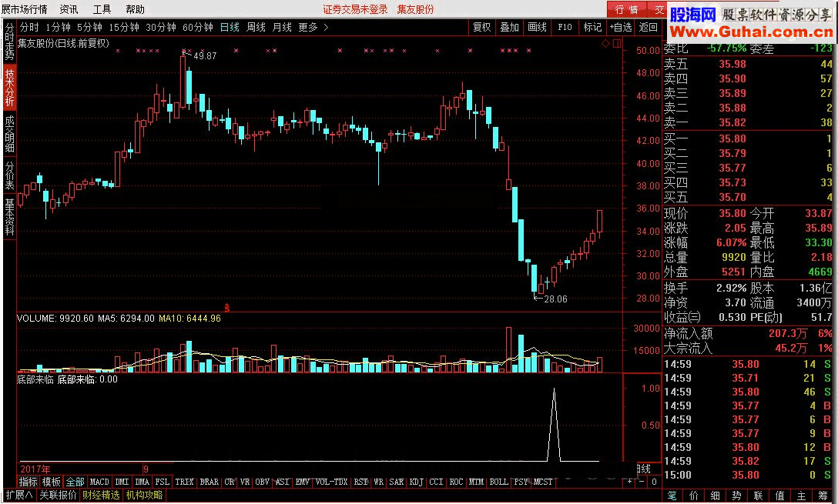This screenshot has width=838, height=504.
Task: Open the 技术分析 side tab
Action: click(9, 88)
